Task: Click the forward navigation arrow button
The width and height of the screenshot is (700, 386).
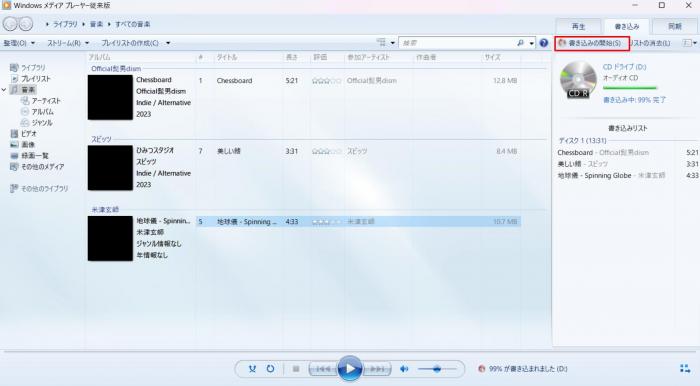Action: (25, 24)
